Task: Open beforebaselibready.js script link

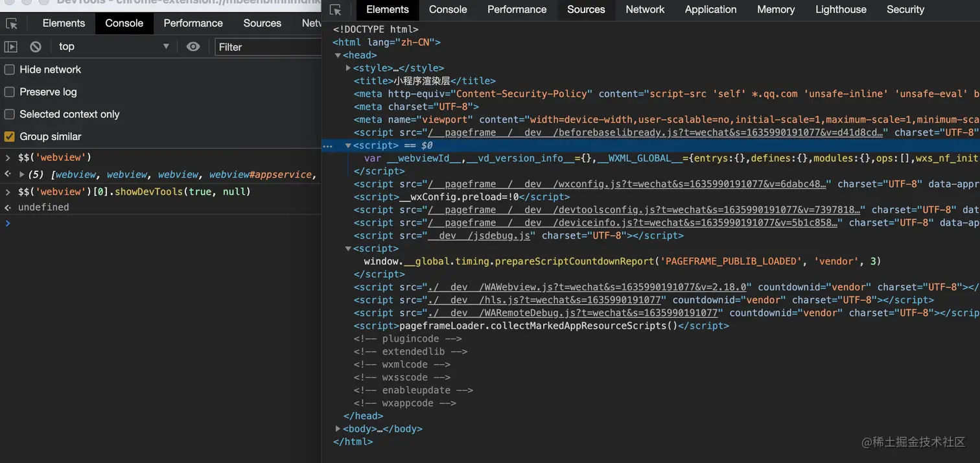Action: coord(655,132)
